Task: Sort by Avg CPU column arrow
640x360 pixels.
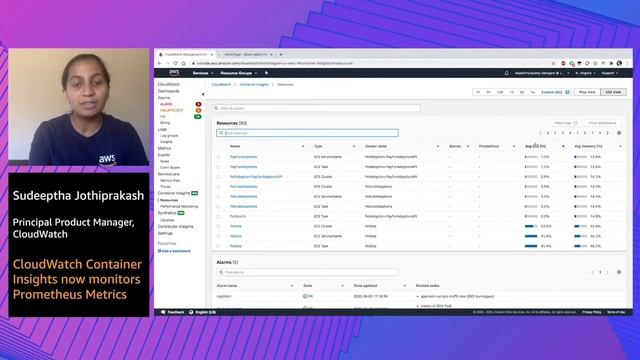Action: point(563,146)
